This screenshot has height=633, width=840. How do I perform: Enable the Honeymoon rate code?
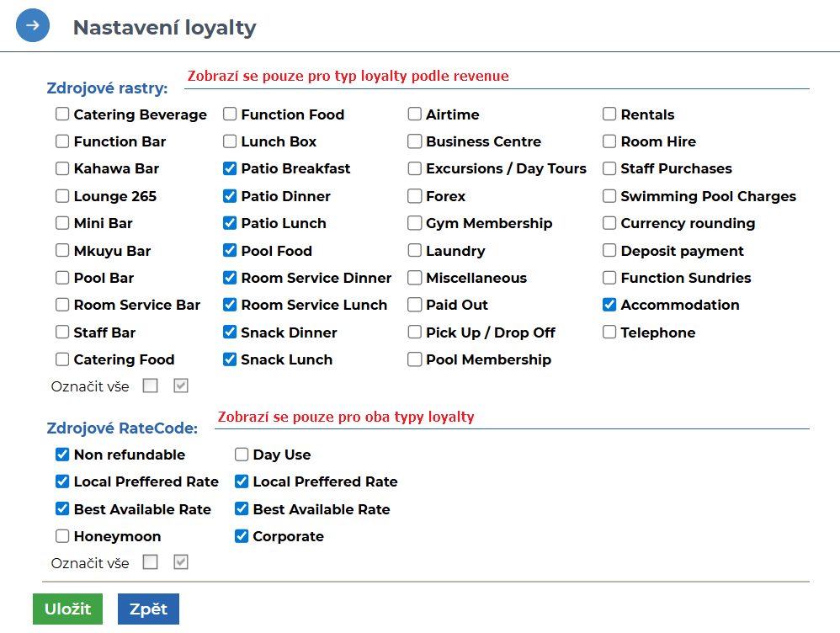(x=62, y=535)
